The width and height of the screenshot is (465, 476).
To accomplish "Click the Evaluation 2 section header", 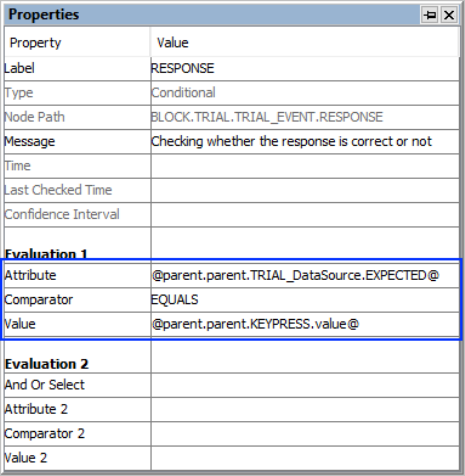I will click(47, 364).
